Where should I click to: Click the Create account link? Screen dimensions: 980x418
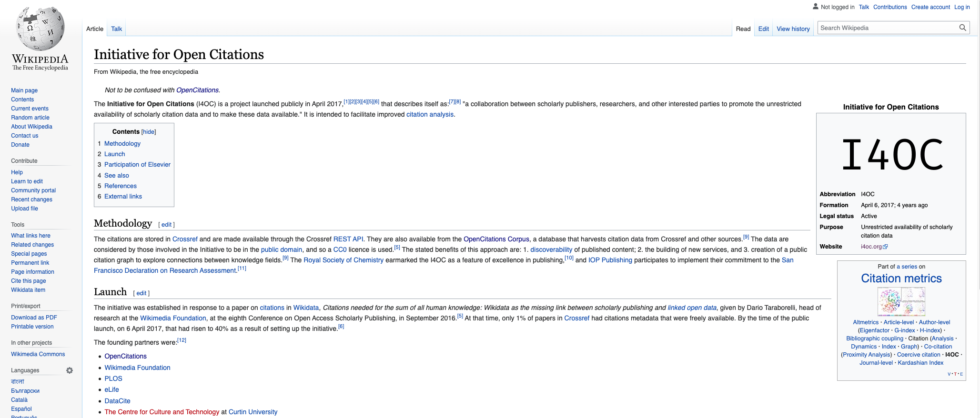pos(930,7)
